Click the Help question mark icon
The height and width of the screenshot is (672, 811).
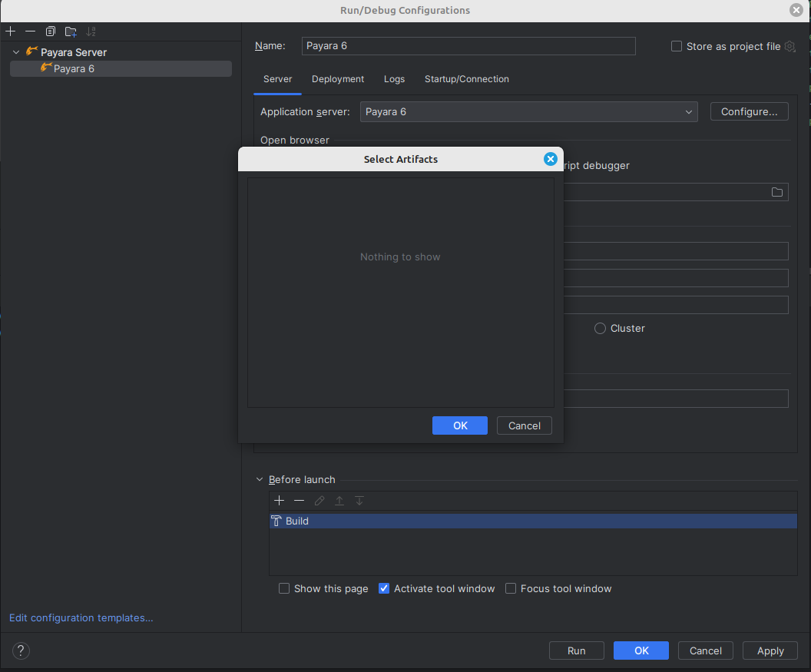click(21, 650)
